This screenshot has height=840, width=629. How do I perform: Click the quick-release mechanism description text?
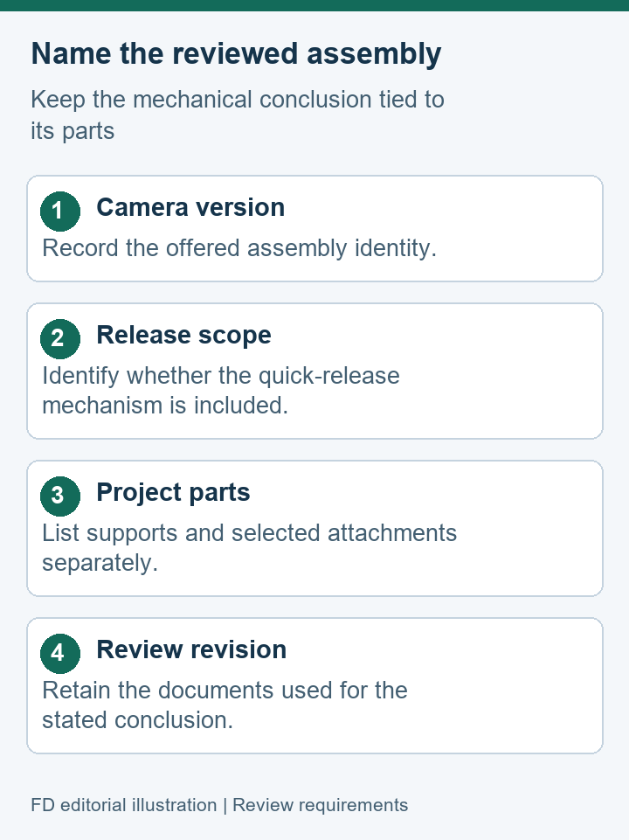pos(220,391)
